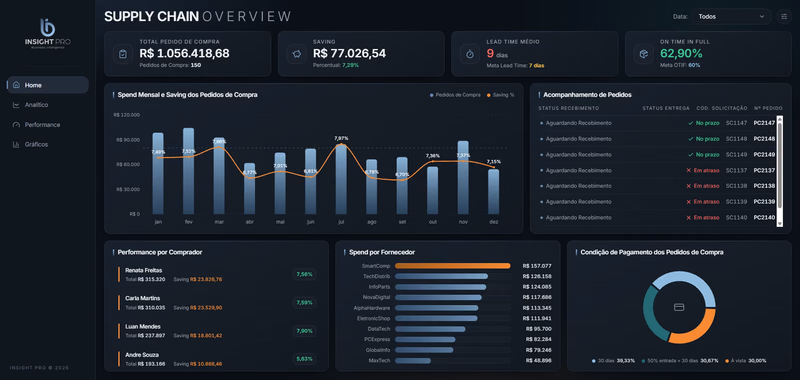The image size is (800, 380).
Task: Click the clipboard icon on Total Pedido card
Action: pos(123,54)
